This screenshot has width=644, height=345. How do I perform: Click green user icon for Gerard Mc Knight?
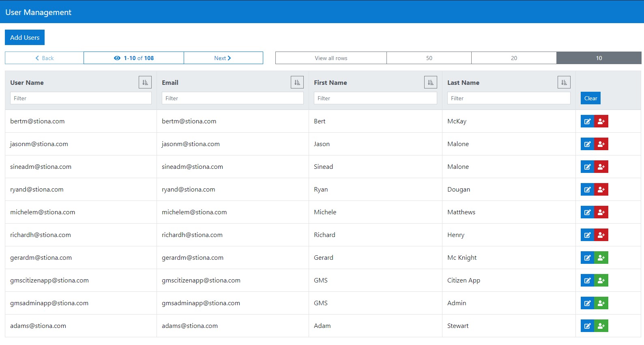point(601,258)
